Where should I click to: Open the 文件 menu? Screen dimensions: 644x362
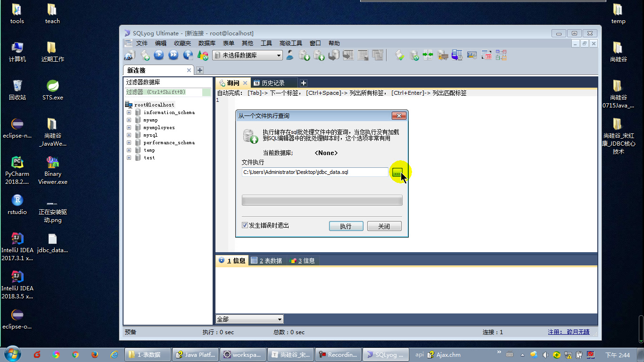(141, 43)
